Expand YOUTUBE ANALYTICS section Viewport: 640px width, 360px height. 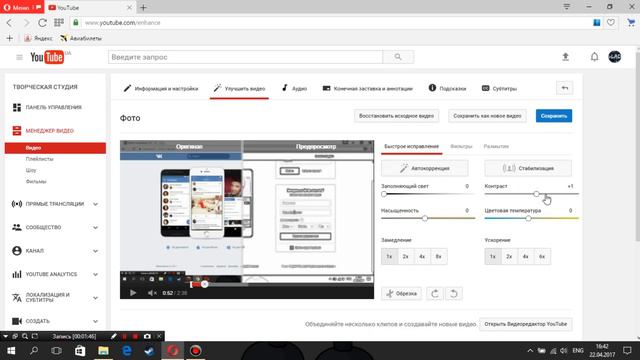95,274
